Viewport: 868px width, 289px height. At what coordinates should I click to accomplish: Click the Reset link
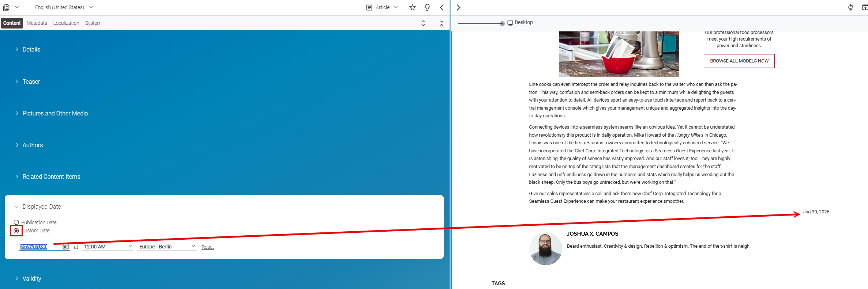point(207,247)
